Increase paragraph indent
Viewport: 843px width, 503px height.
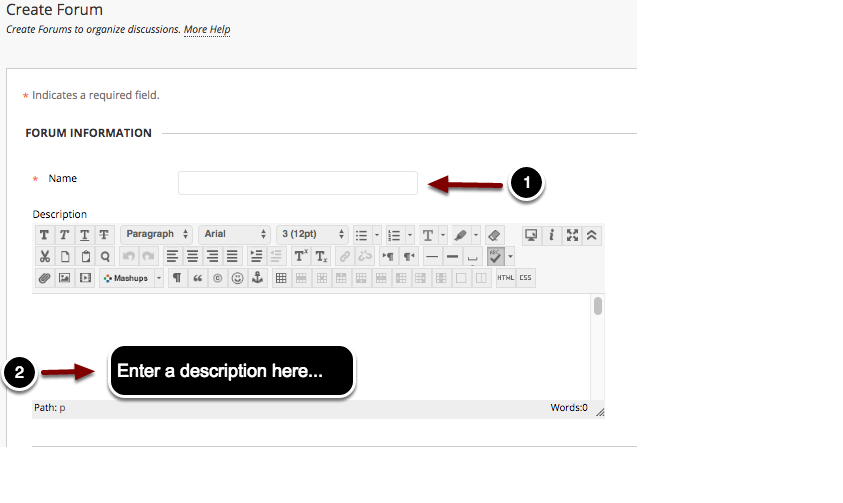[256, 256]
